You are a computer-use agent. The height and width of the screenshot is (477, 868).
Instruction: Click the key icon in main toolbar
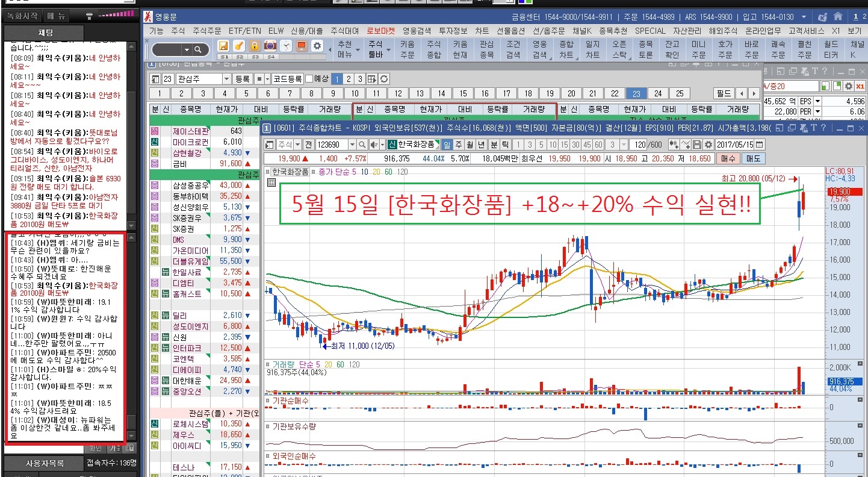pos(239,46)
